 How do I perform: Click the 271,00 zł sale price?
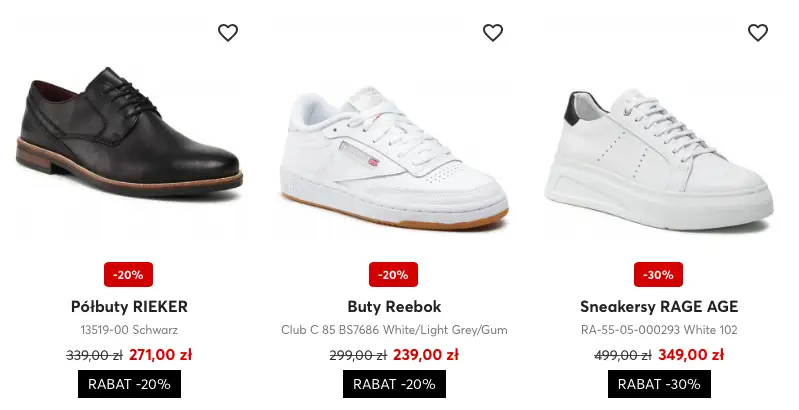pos(161,354)
